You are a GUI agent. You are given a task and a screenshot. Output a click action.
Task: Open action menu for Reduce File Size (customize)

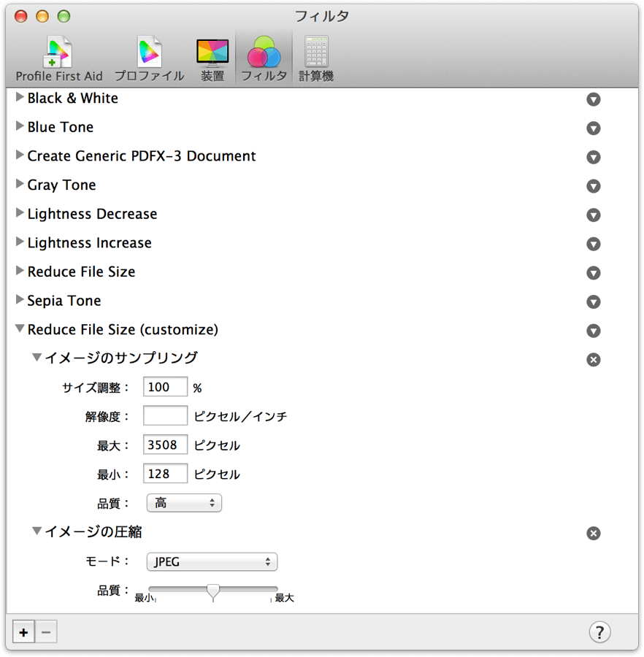594,331
